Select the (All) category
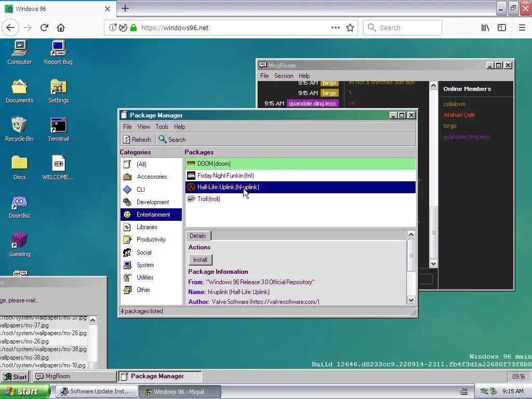The width and height of the screenshot is (532, 399). click(151, 164)
